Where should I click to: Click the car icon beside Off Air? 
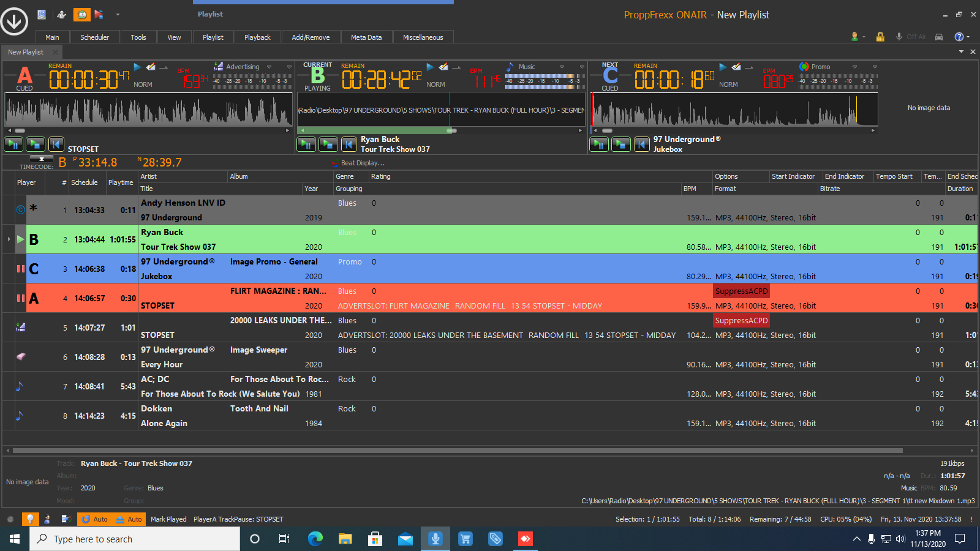[938, 37]
